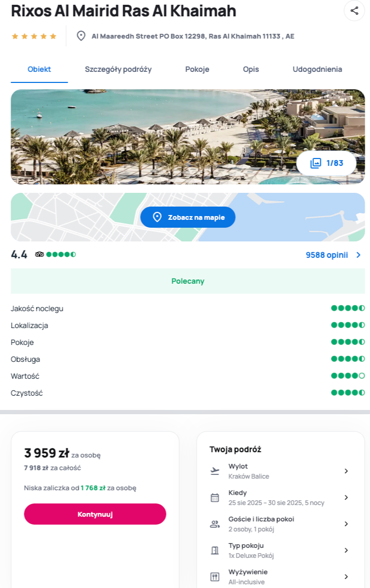
Task: Click the guests icon beside Goście i liczba pokoi
Action: coord(215,524)
